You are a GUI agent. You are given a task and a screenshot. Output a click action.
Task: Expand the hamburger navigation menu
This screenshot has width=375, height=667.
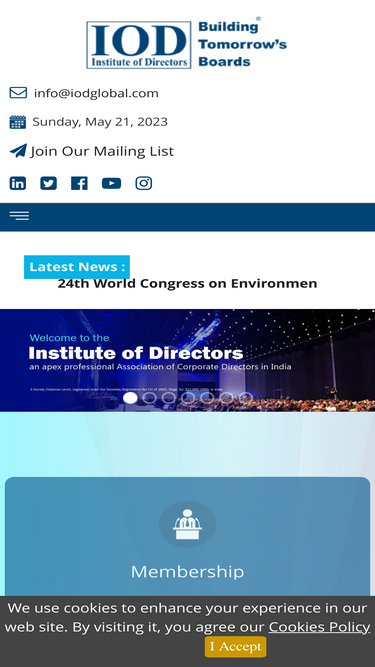click(x=20, y=216)
